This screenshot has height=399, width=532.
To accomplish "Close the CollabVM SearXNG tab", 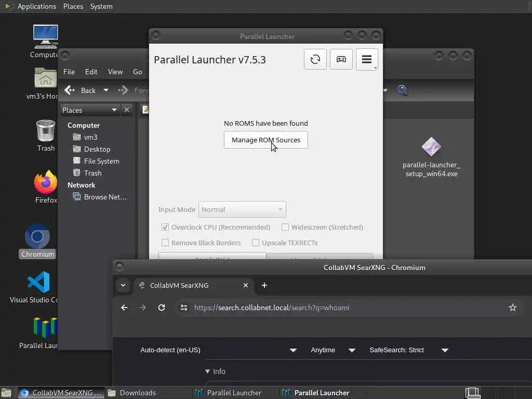I will pyautogui.click(x=246, y=285).
